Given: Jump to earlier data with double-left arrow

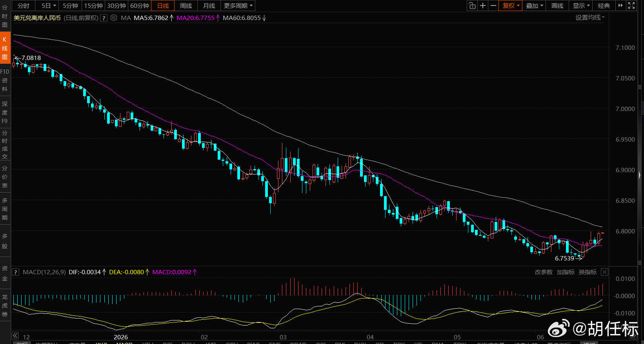Looking at the screenshot, I should [15, 335].
